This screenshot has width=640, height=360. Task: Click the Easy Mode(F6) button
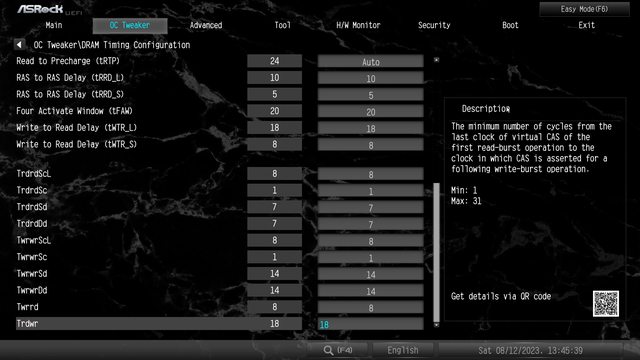(584, 9)
